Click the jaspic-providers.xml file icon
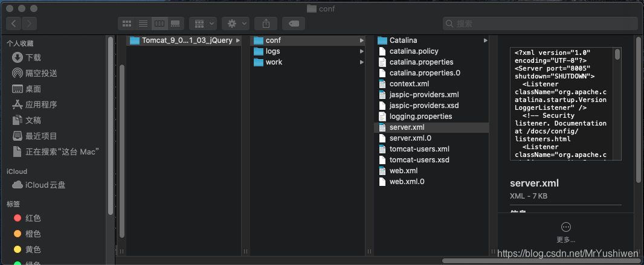 click(382, 95)
